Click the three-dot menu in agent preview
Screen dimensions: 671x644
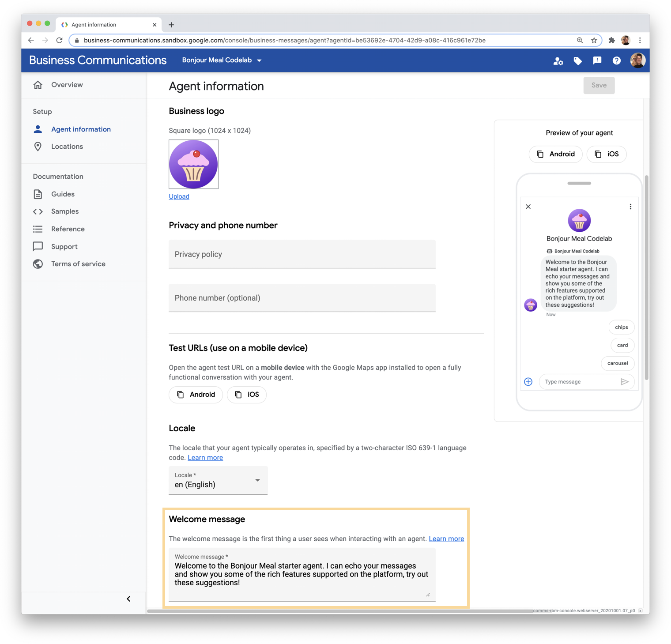[x=630, y=207]
